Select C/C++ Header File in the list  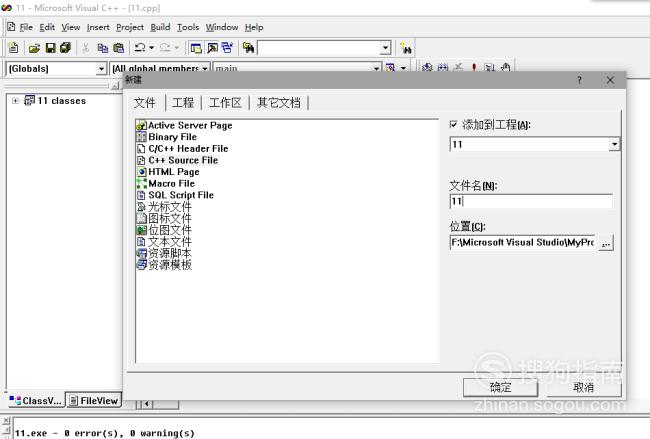tap(183, 148)
